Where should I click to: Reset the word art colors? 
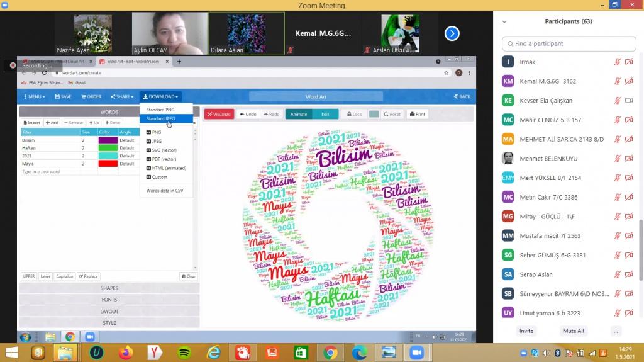tap(392, 114)
